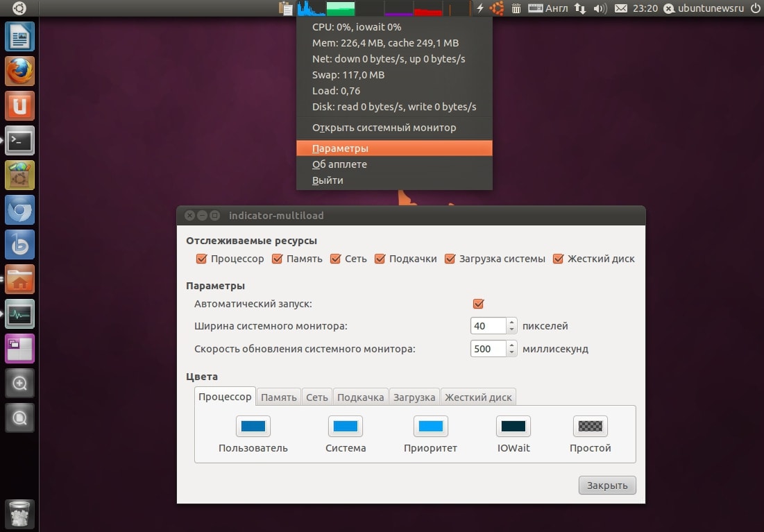
Task: Open Ubuntu One launcher icon
Action: [19, 105]
